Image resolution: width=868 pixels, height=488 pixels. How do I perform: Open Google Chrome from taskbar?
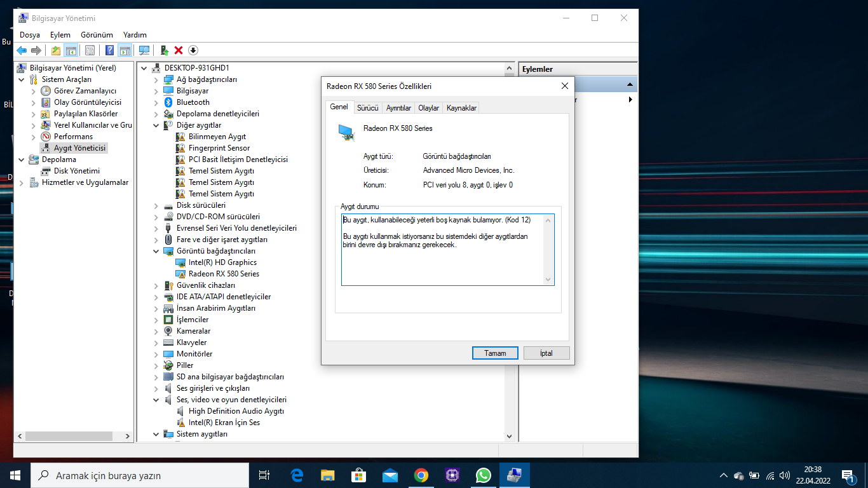pos(421,475)
